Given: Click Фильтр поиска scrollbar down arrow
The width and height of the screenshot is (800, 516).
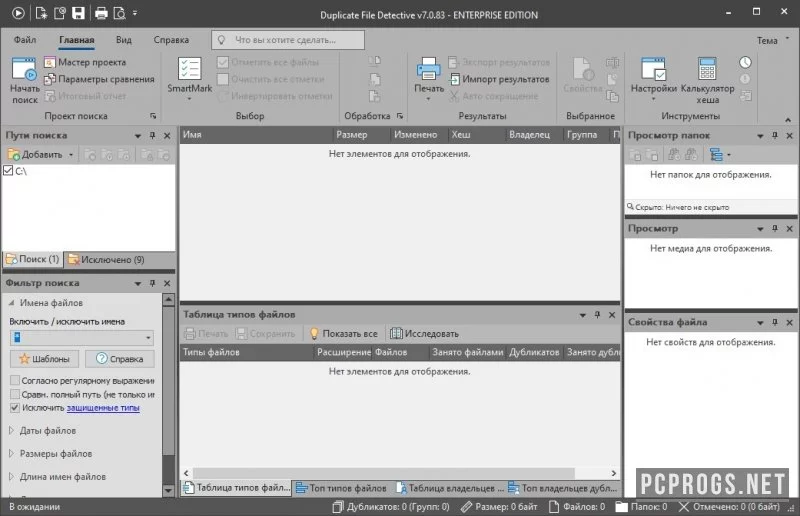Looking at the screenshot, I should point(168,490).
